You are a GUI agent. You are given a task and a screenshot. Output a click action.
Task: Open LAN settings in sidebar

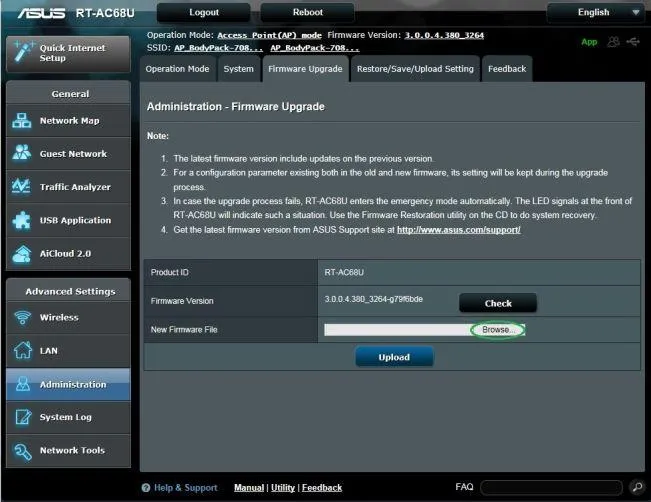[x=69, y=351]
